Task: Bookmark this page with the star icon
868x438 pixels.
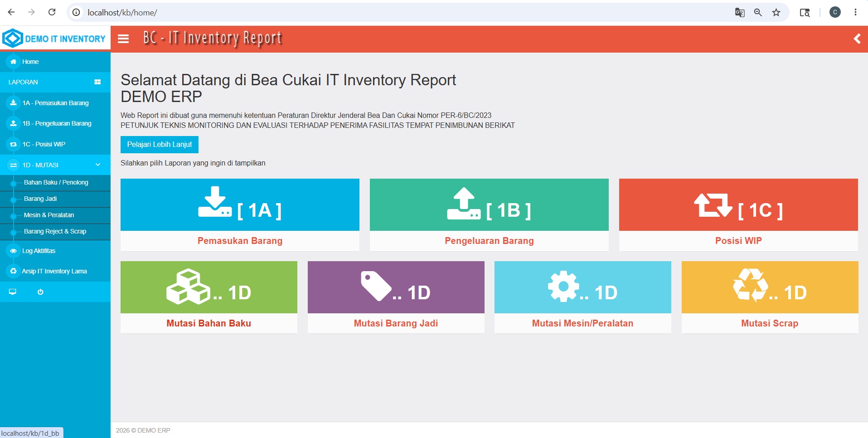Action: [x=776, y=13]
